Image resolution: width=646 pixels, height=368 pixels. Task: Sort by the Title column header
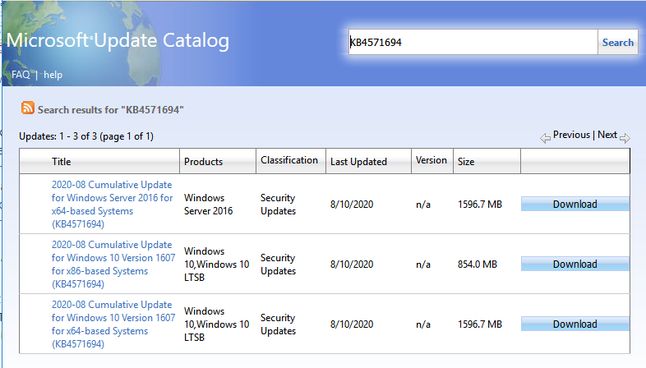[x=61, y=162]
